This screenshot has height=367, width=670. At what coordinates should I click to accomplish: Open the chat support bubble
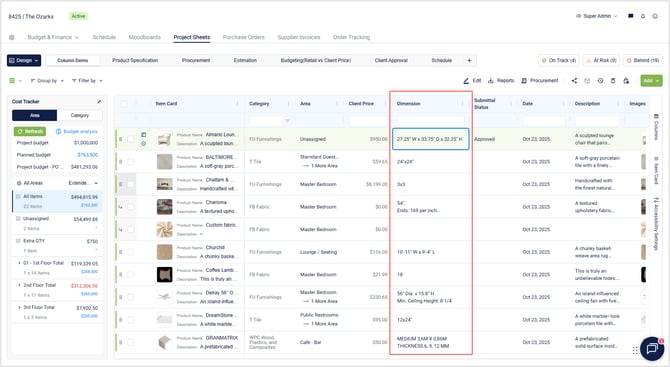click(652, 349)
